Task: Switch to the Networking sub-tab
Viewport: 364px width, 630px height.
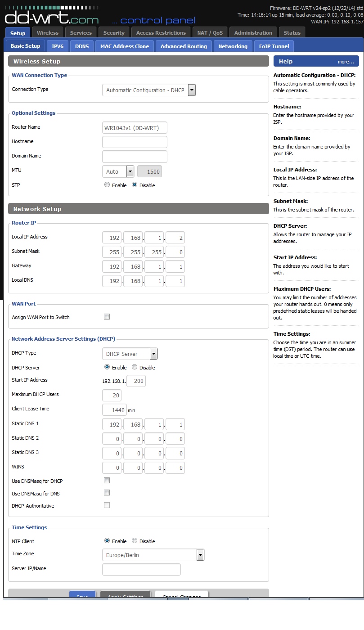Action: click(x=233, y=46)
